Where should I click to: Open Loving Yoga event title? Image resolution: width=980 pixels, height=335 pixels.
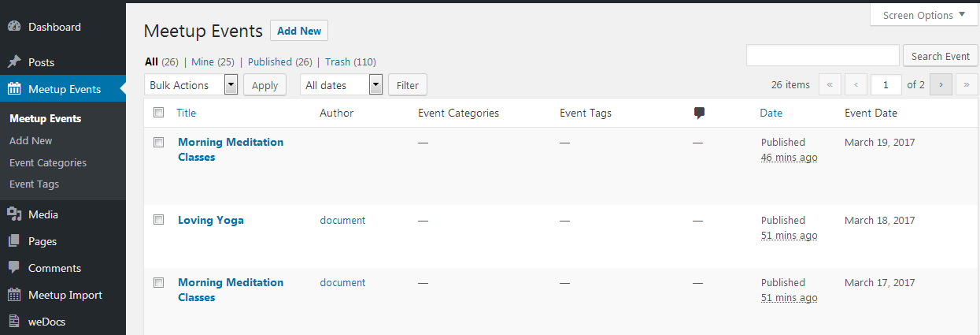(211, 220)
